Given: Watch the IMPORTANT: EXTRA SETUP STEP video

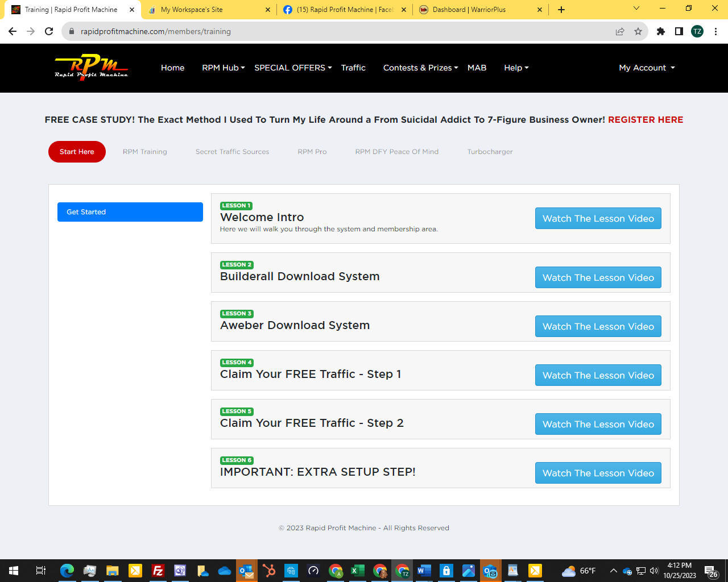Looking at the screenshot, I should point(598,473).
